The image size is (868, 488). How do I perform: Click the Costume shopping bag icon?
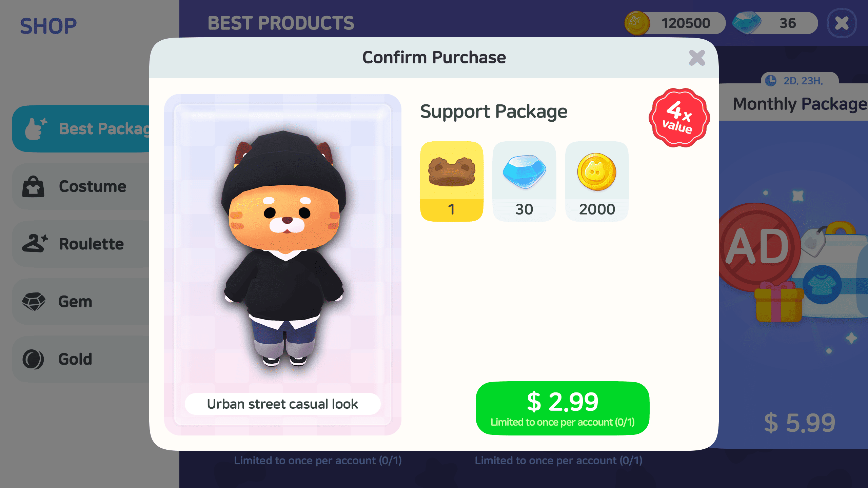33,186
